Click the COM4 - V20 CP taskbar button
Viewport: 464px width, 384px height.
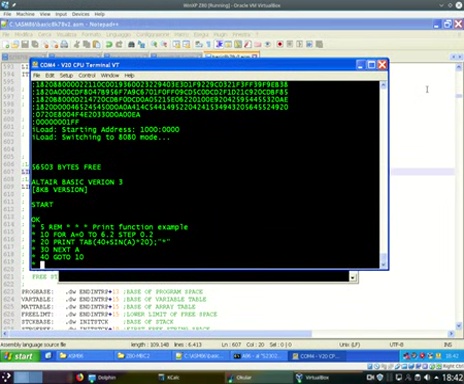tap(317, 356)
